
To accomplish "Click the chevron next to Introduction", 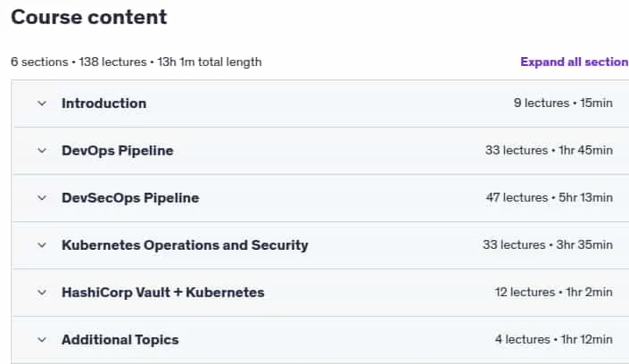I will (x=42, y=103).
